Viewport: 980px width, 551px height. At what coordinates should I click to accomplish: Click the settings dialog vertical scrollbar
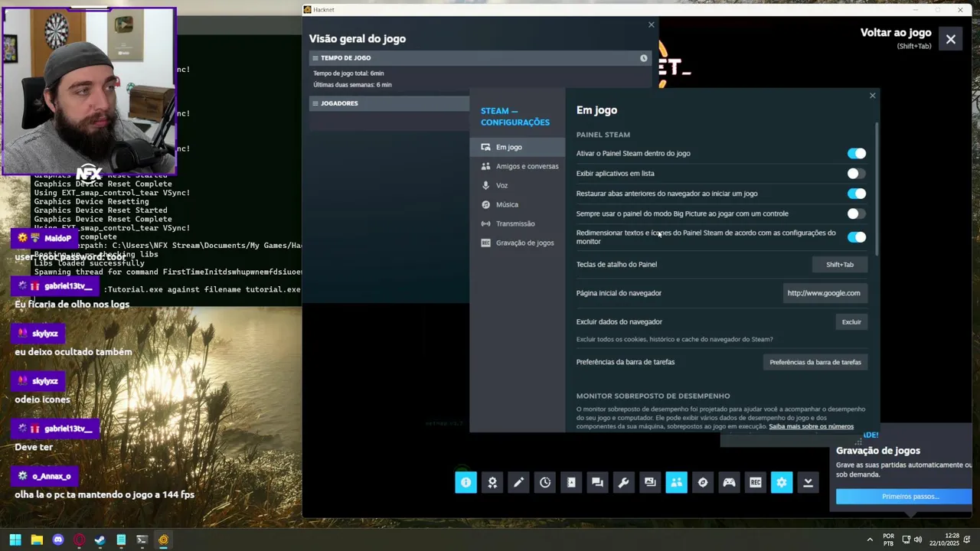pyautogui.click(x=877, y=187)
